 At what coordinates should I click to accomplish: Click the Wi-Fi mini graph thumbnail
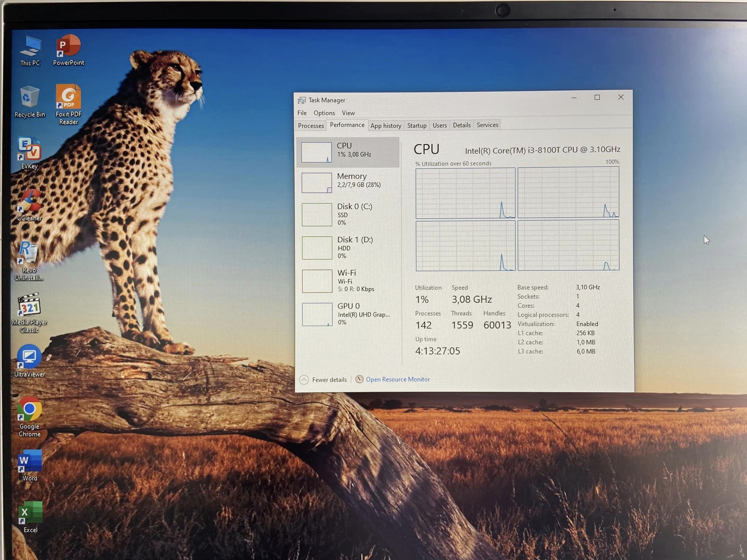(317, 281)
